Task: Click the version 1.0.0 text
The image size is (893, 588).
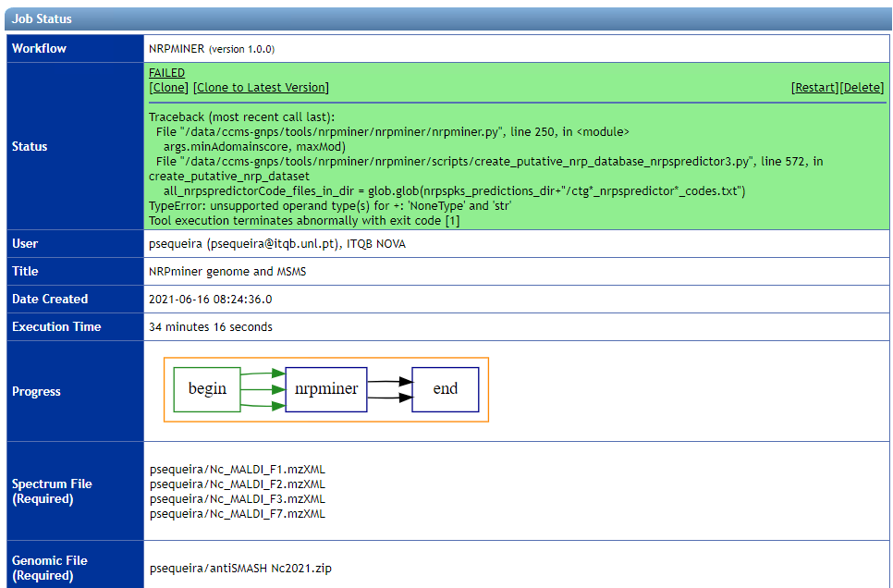Action: point(241,50)
